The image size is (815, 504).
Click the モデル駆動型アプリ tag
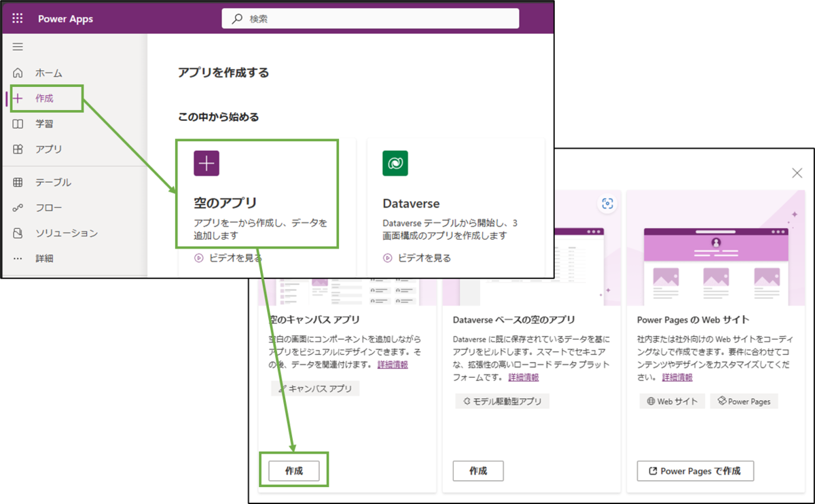(502, 401)
